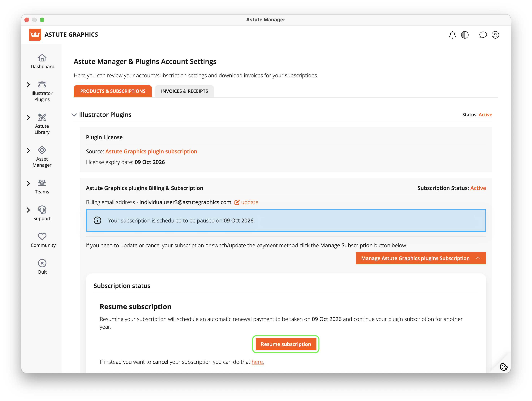The height and width of the screenshot is (401, 532).
Task: Open the user account profile icon
Action: pyautogui.click(x=495, y=35)
